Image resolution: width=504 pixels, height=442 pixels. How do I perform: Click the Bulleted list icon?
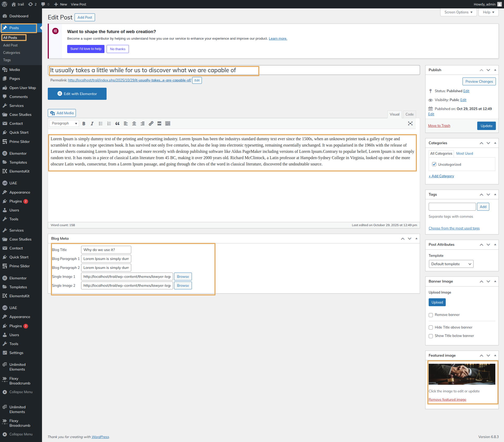(101, 123)
